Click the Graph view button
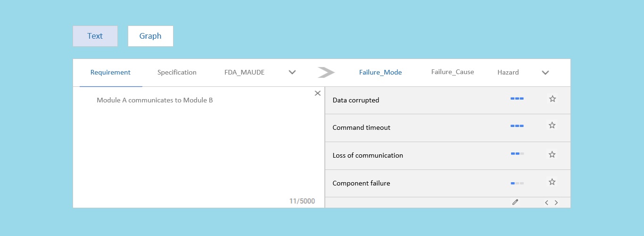The image size is (644, 236). click(x=150, y=36)
